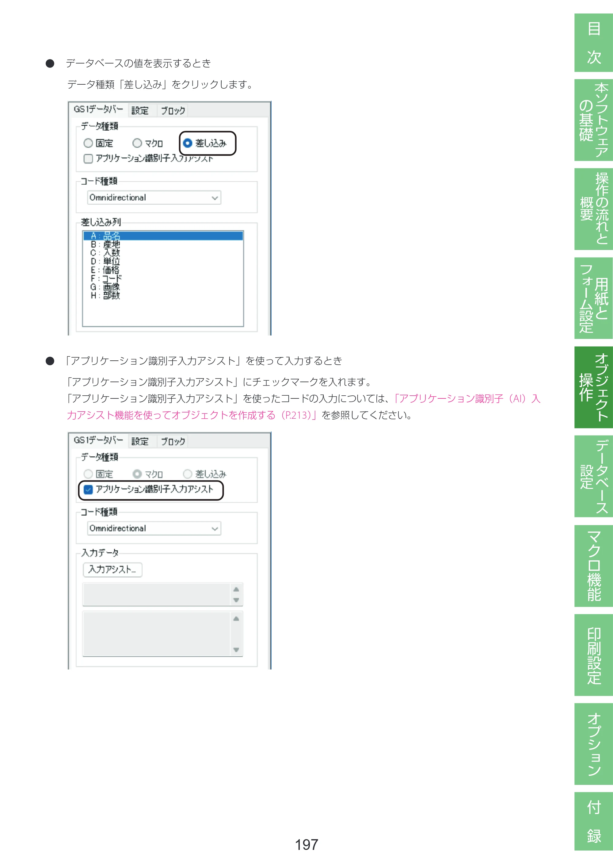
Task: Open 用紙とフォーム設定 side tab
Action: coord(594,298)
